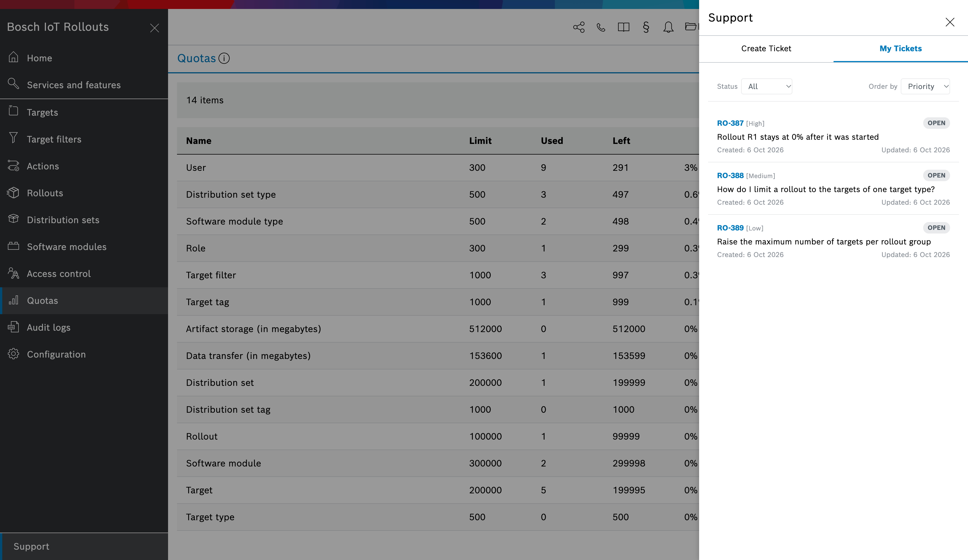This screenshot has height=560, width=968.
Task: Select the Role quota row name
Action: [196, 248]
